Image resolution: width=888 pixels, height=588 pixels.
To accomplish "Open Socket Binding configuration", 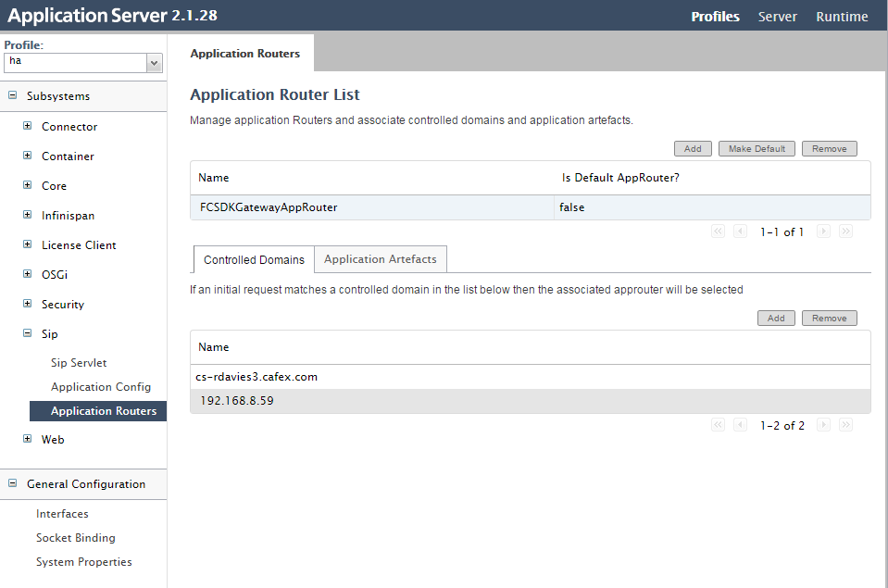I will click(x=75, y=538).
